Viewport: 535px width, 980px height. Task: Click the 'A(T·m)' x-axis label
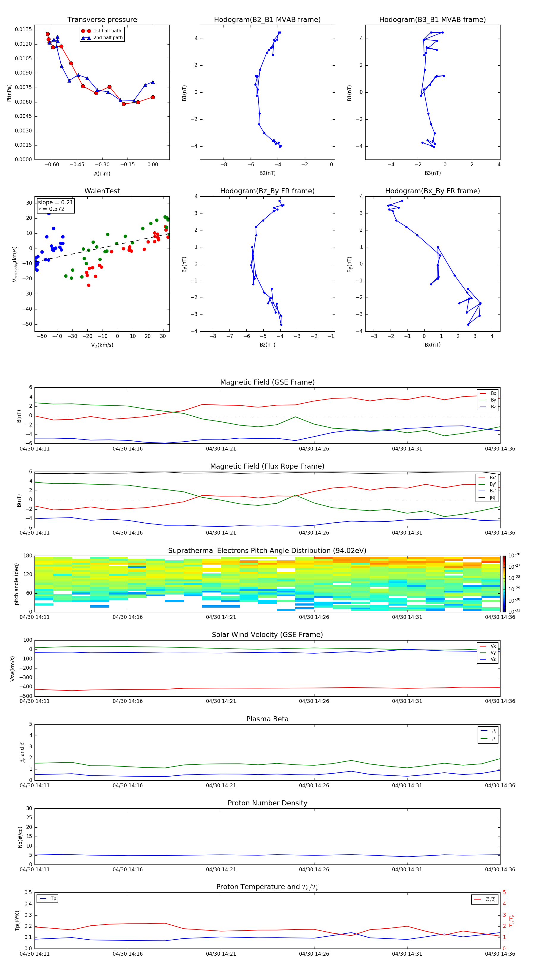(x=102, y=174)
